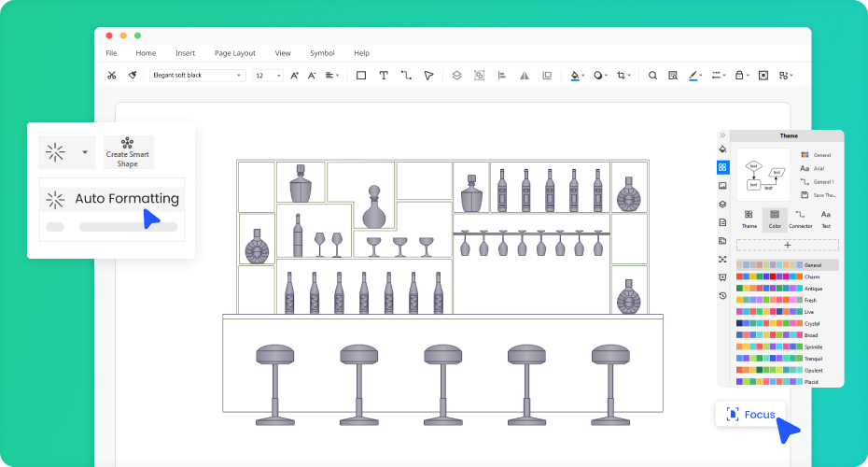Screen dimensions: 868x467
Task: Open the History icon in sidebar
Action: tap(722, 295)
